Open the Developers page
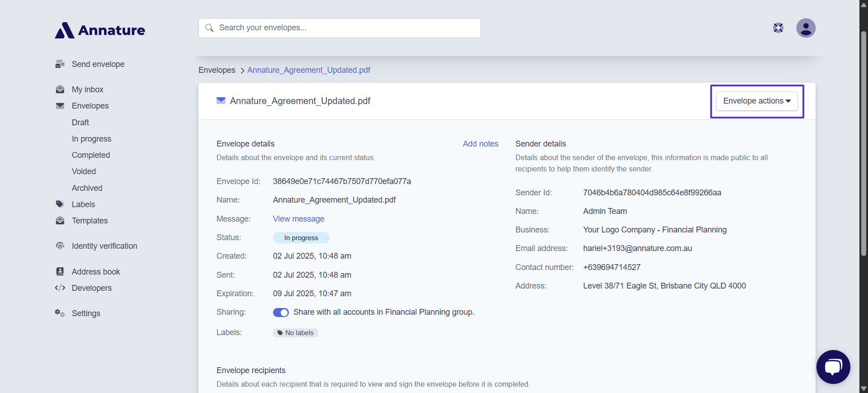 (x=92, y=288)
